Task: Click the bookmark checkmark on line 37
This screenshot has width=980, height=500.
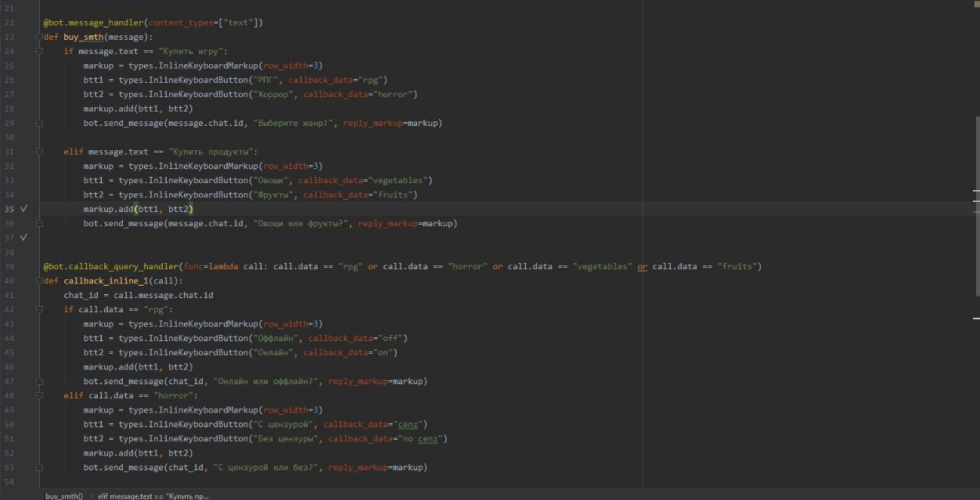Action: [23, 237]
